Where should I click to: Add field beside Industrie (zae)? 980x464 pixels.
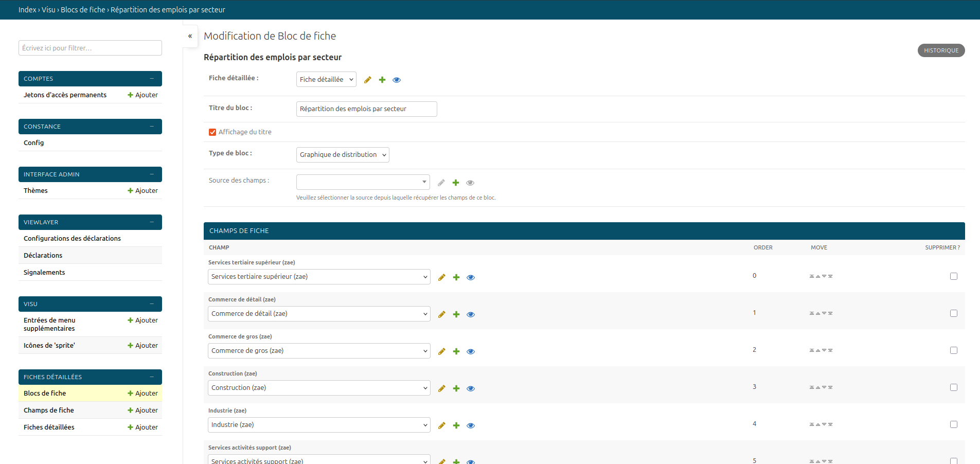click(456, 425)
